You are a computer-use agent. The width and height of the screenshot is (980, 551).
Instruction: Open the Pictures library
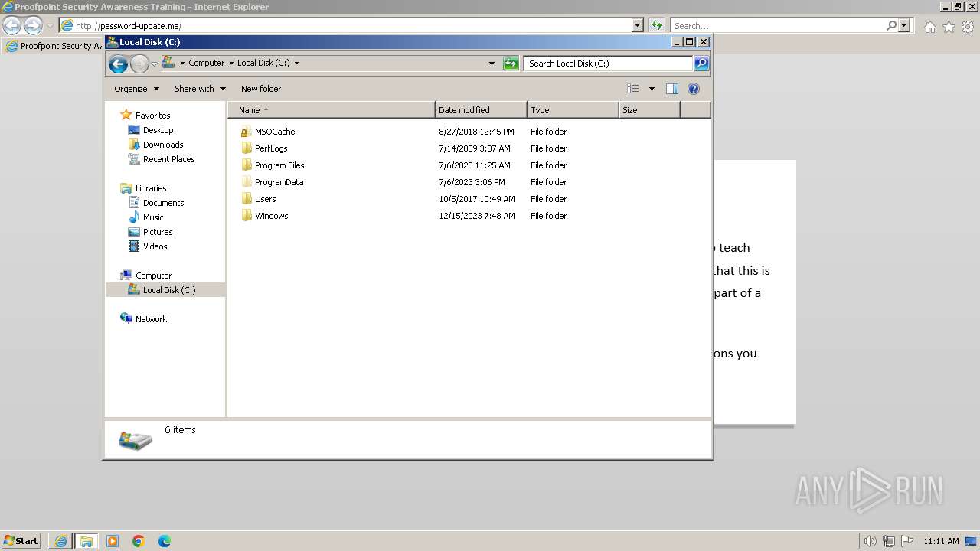point(158,232)
